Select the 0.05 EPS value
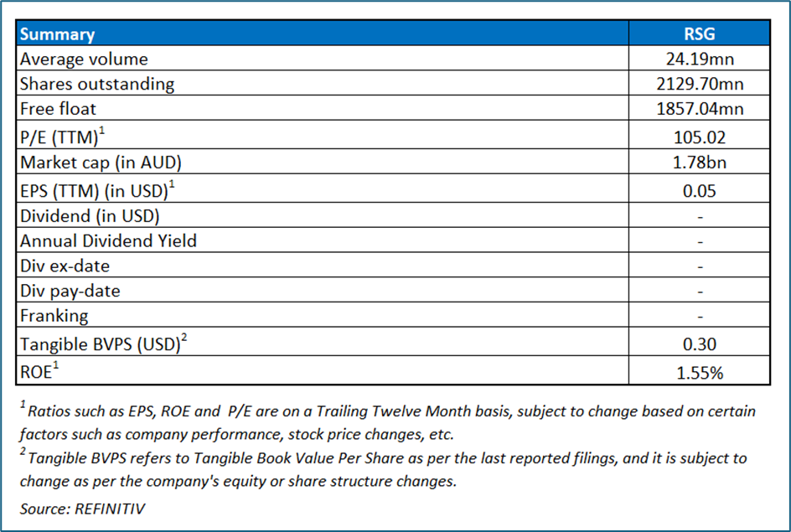The width and height of the screenshot is (791, 532). 700,190
